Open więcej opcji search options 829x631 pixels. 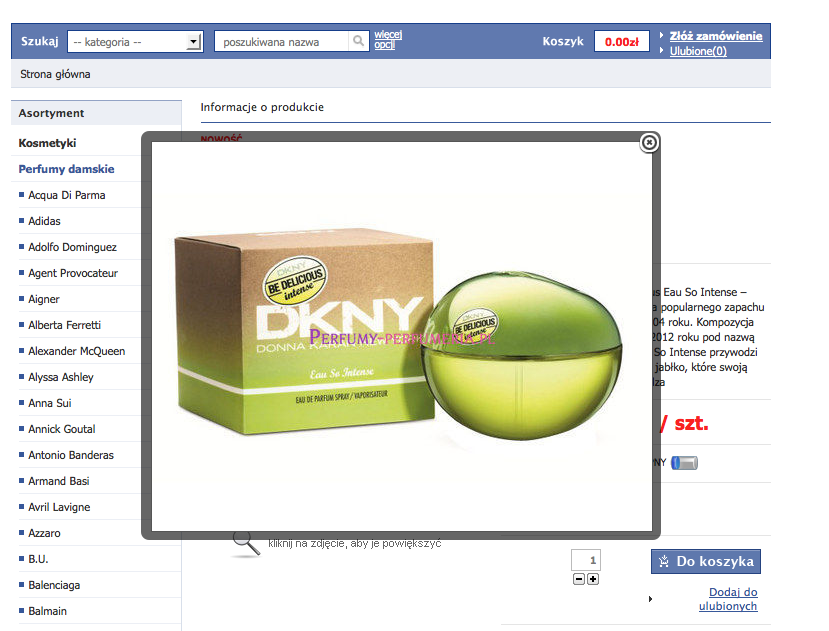coord(385,40)
